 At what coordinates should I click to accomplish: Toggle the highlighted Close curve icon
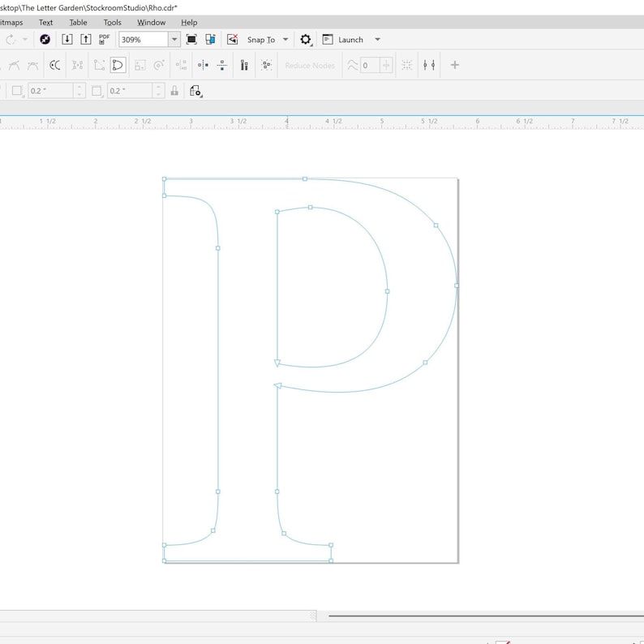[118, 65]
